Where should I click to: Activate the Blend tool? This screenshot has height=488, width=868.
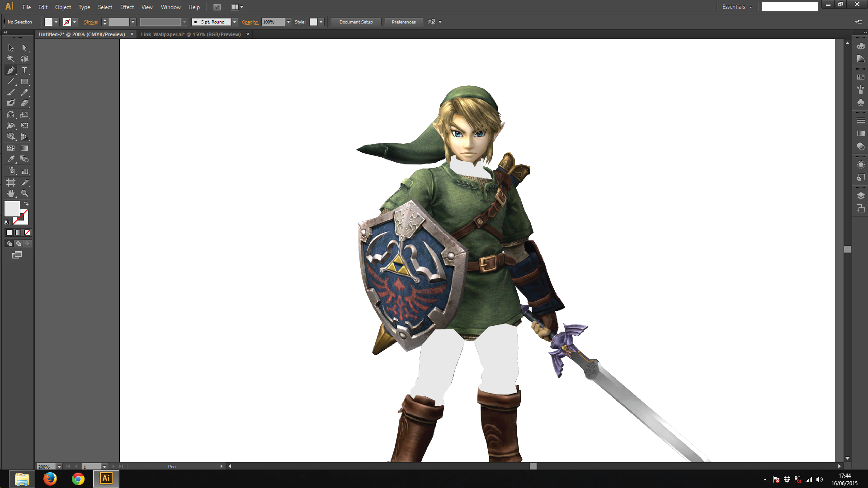pos(24,159)
